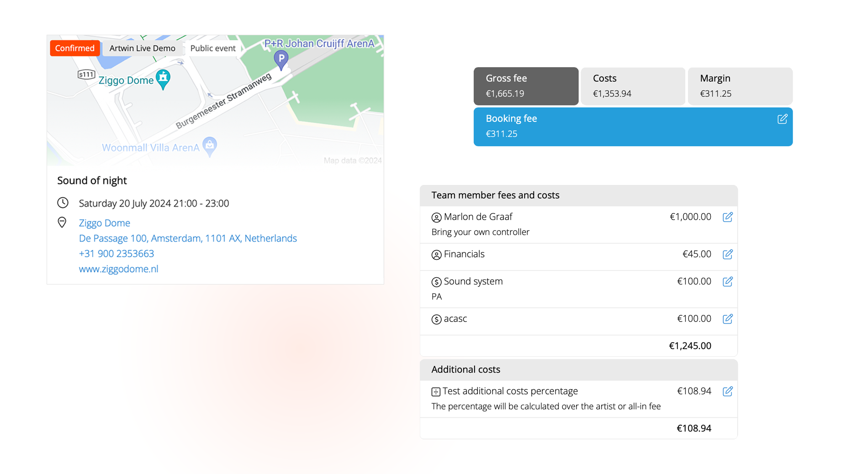Click the person icon next to Financials
This screenshot has height=474, width=868.
point(436,255)
